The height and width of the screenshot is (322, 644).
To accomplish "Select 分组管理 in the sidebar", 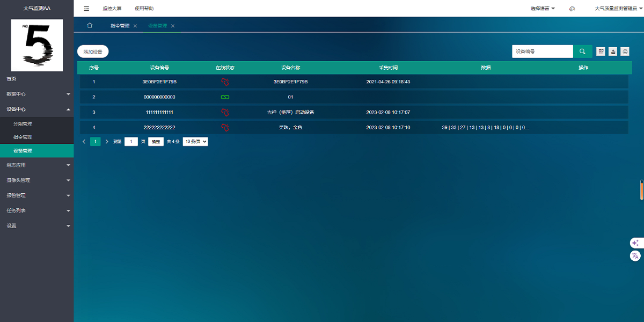I will [23, 123].
